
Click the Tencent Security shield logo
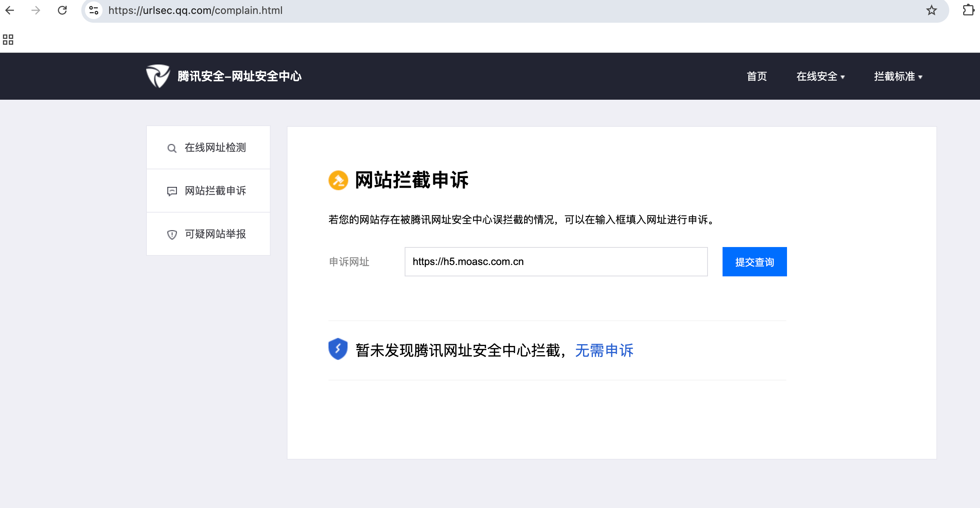[158, 76]
